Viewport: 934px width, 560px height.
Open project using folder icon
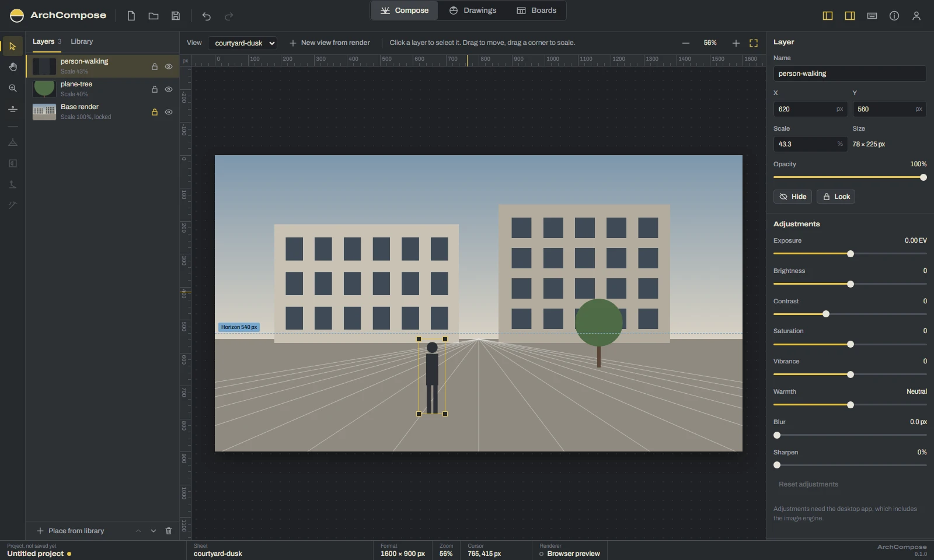(x=154, y=16)
